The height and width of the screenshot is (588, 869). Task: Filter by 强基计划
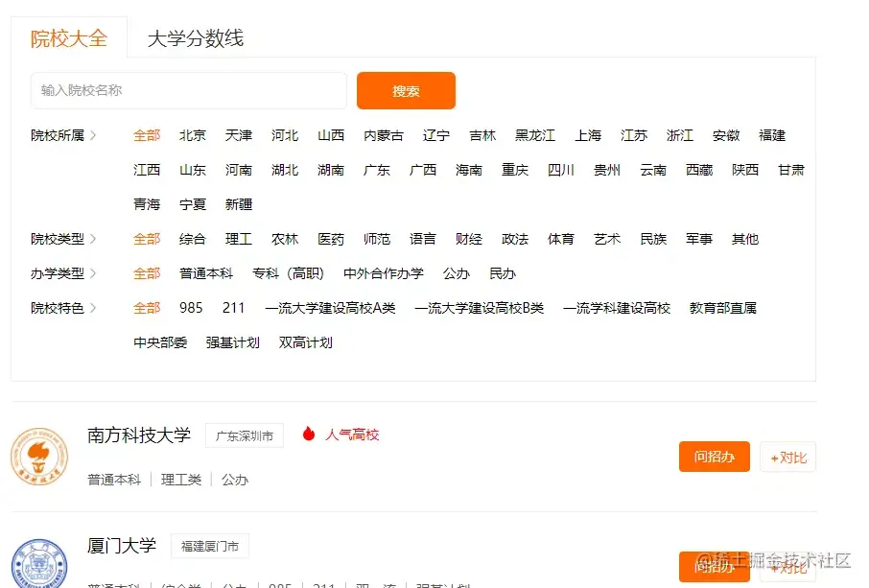(233, 342)
